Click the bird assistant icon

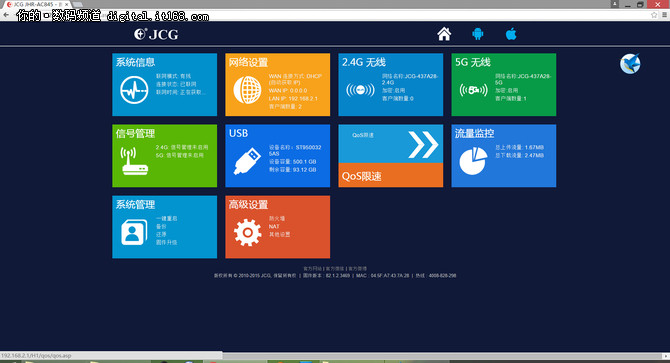point(630,64)
